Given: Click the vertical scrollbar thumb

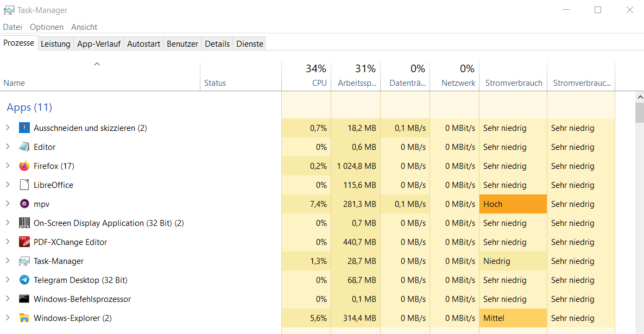Looking at the screenshot, I should [639, 114].
